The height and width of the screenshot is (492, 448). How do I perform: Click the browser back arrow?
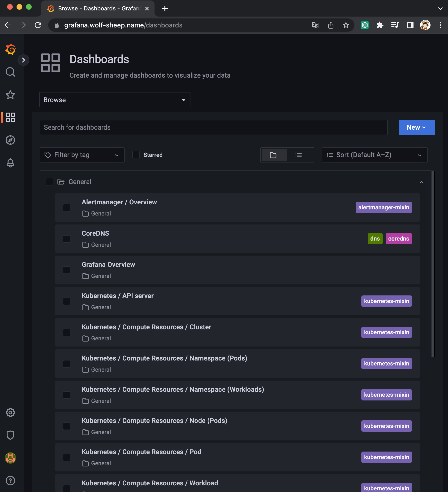(x=8, y=25)
